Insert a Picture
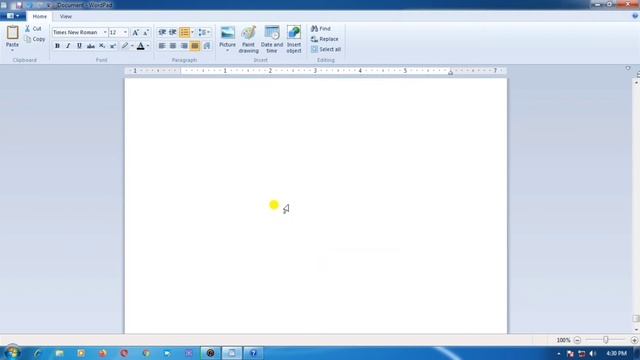The height and width of the screenshot is (360, 640). point(227,36)
